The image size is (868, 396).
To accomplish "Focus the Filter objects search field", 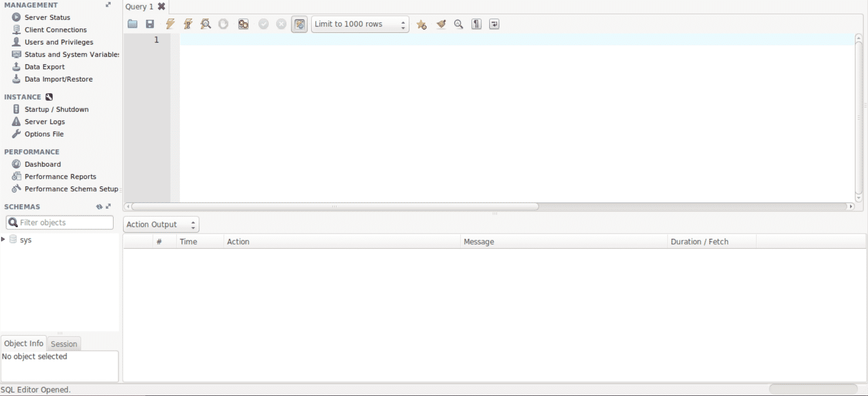I will (x=60, y=222).
